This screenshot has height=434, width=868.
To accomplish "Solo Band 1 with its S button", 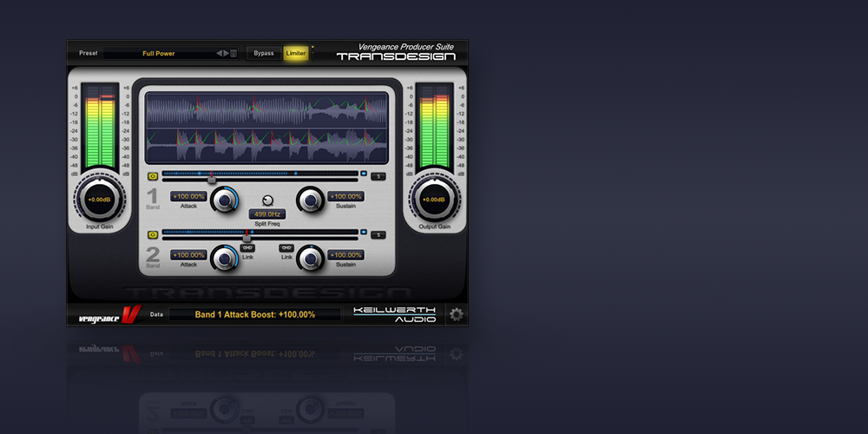I will (378, 176).
